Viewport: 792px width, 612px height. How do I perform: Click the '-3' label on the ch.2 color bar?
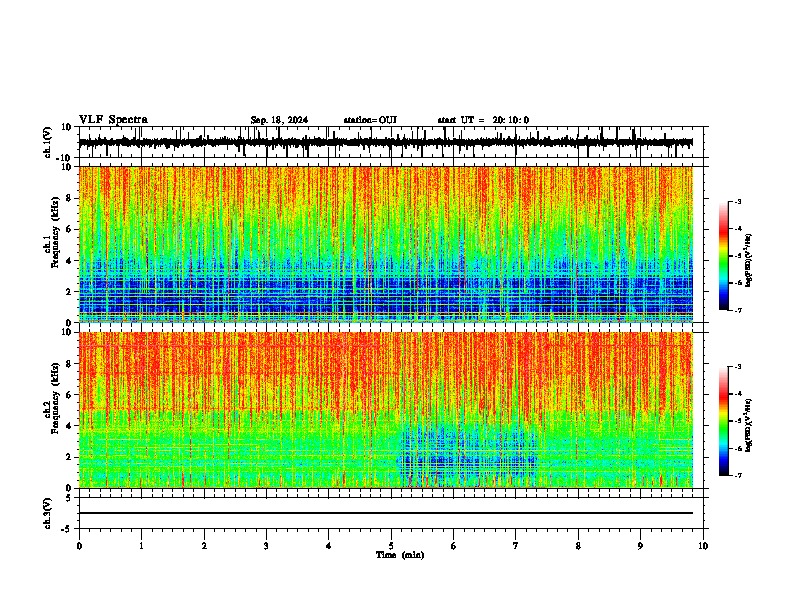point(738,367)
